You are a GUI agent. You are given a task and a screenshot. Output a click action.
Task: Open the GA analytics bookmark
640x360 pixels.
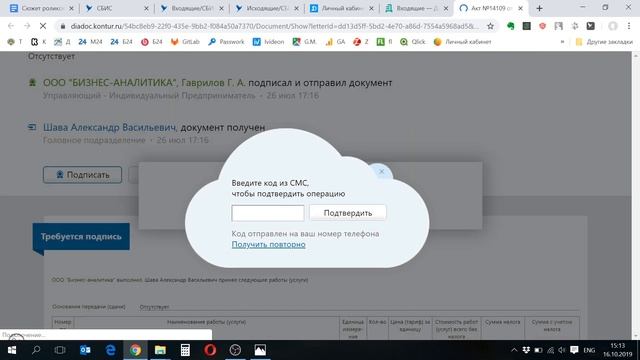point(336,42)
